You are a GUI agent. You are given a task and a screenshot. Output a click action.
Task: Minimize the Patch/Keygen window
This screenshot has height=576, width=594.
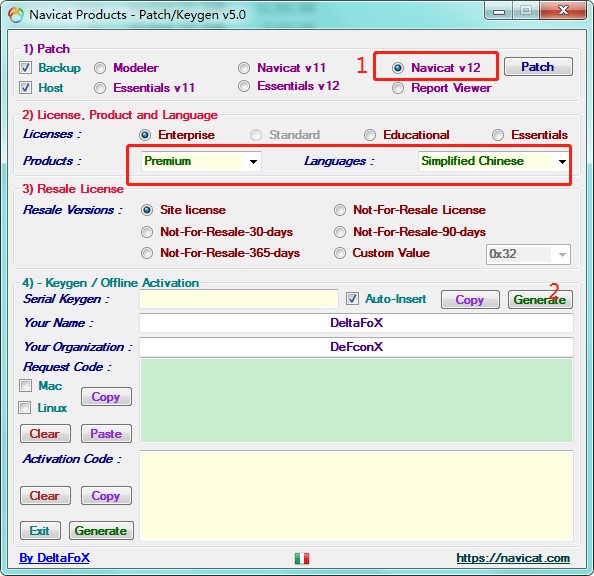pos(499,11)
